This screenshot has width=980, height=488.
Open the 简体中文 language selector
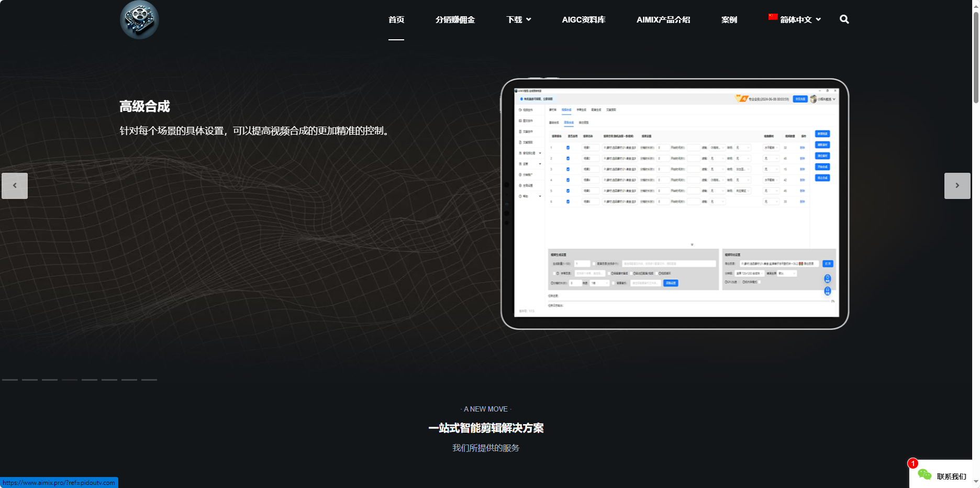795,19
